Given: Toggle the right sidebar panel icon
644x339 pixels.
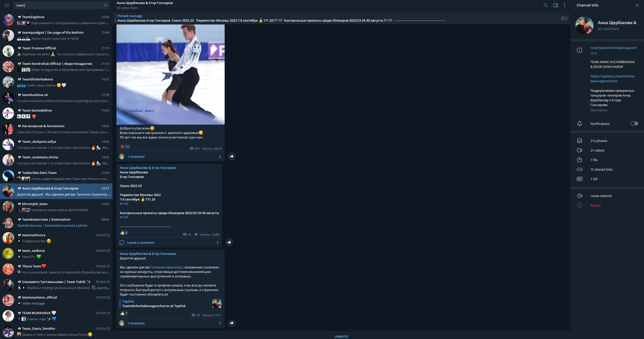Looking at the screenshot, I should (555, 5).
